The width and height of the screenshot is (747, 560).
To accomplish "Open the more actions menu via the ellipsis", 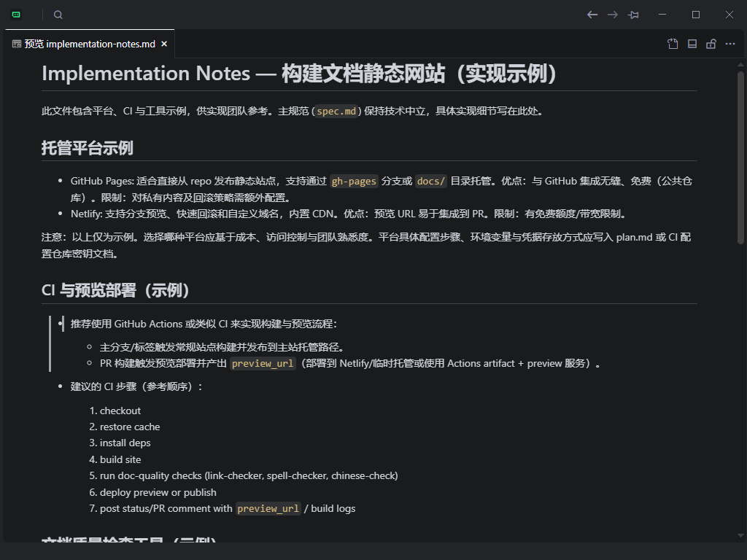I will click(x=730, y=44).
